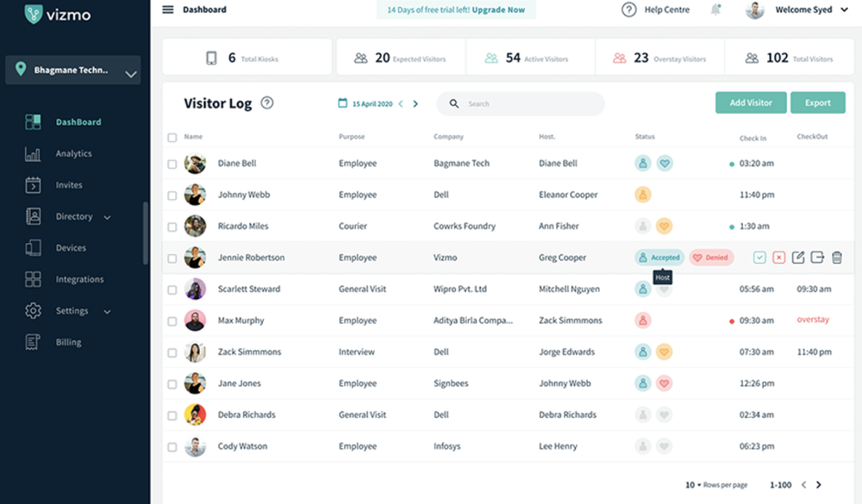The image size is (862, 504).
Task: Click the Denied status badge
Action: [x=711, y=258]
